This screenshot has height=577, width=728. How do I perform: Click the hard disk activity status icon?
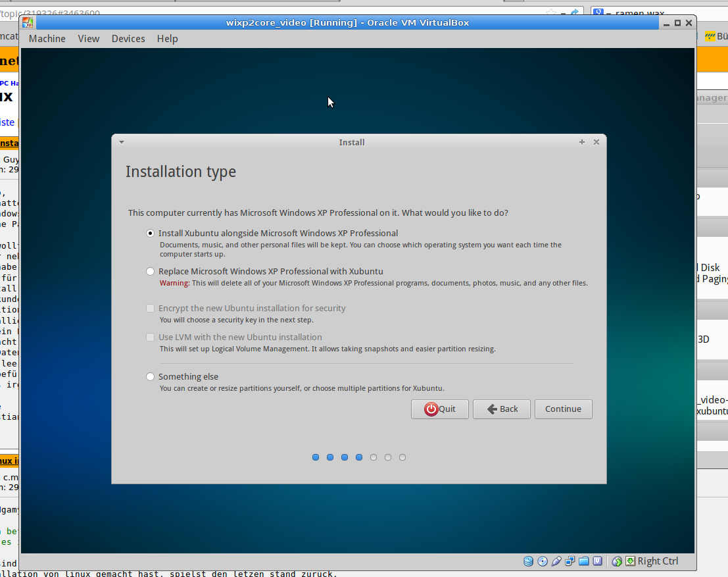528,561
